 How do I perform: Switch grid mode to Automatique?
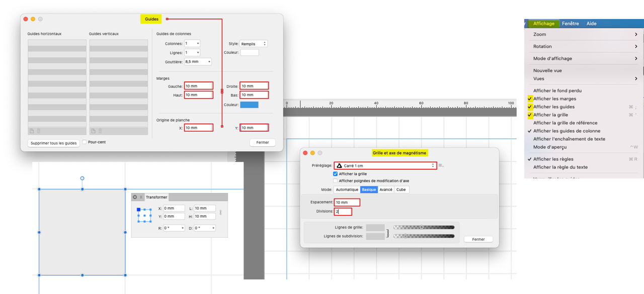(x=347, y=189)
